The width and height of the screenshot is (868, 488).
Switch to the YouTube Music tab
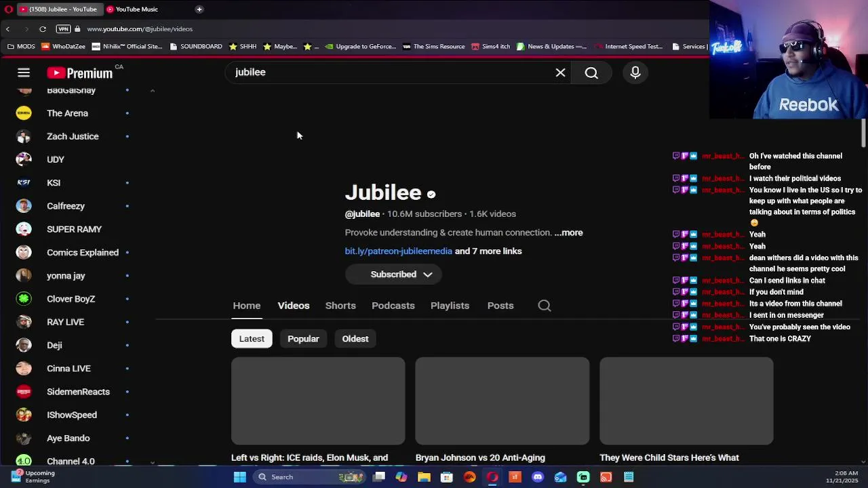pos(136,9)
